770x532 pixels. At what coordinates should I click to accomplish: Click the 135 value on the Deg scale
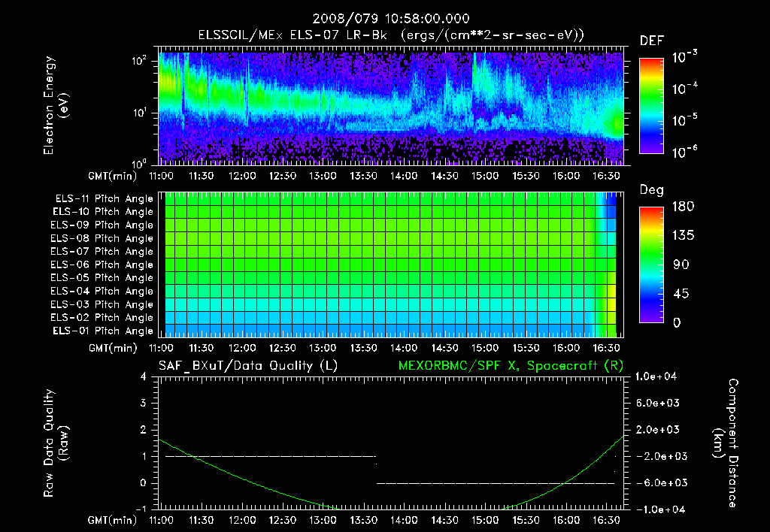tap(683, 236)
